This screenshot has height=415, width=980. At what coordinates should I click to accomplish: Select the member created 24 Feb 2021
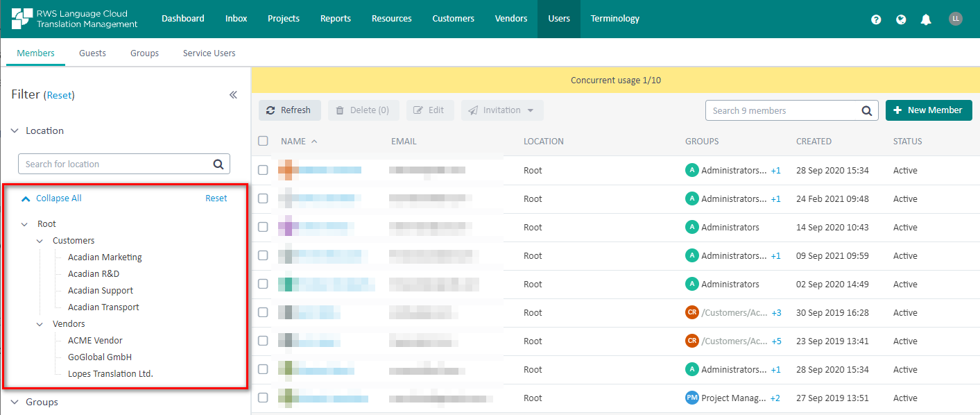coord(263,198)
